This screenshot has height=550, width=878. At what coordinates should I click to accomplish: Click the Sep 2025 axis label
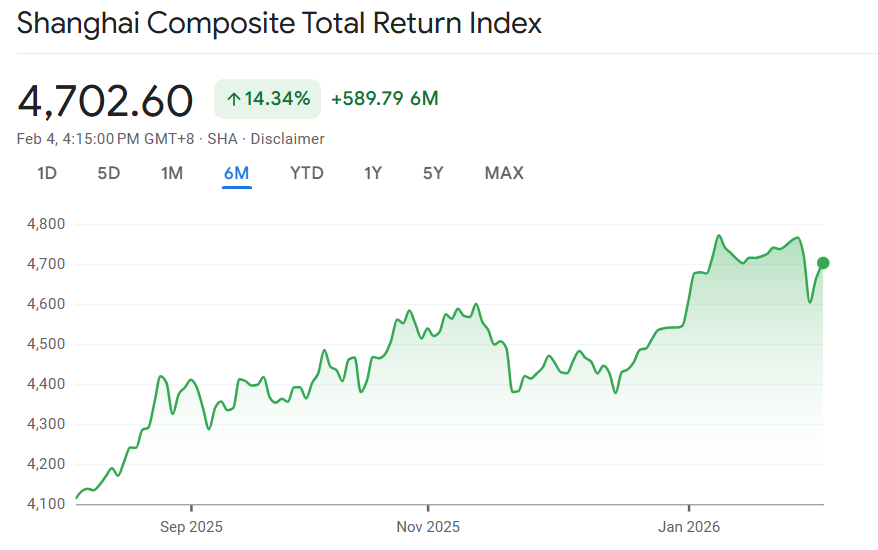[191, 526]
